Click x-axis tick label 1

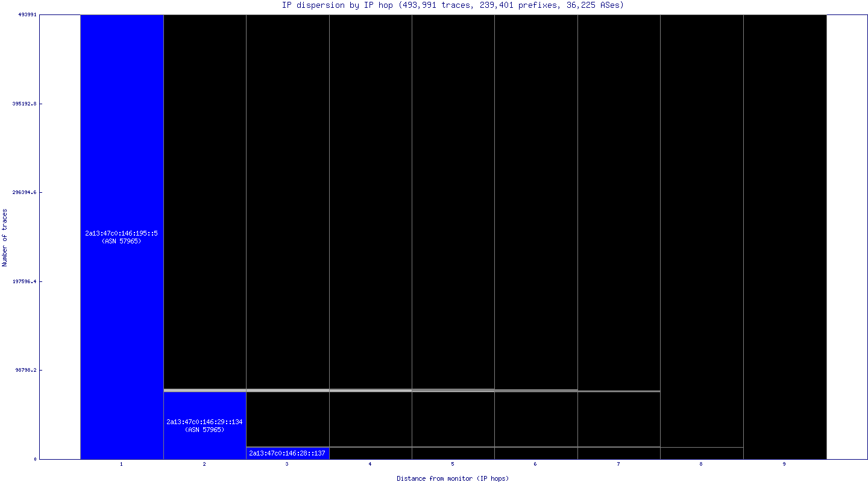122,465
